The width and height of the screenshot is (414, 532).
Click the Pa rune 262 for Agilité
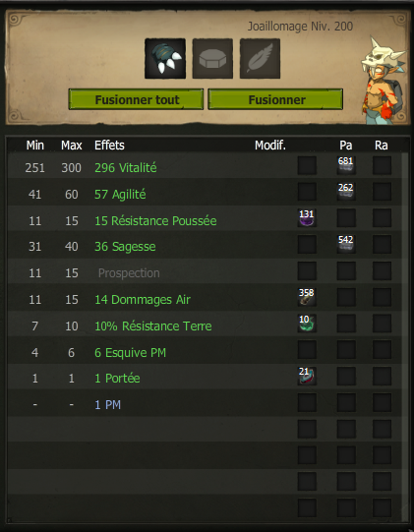click(346, 192)
